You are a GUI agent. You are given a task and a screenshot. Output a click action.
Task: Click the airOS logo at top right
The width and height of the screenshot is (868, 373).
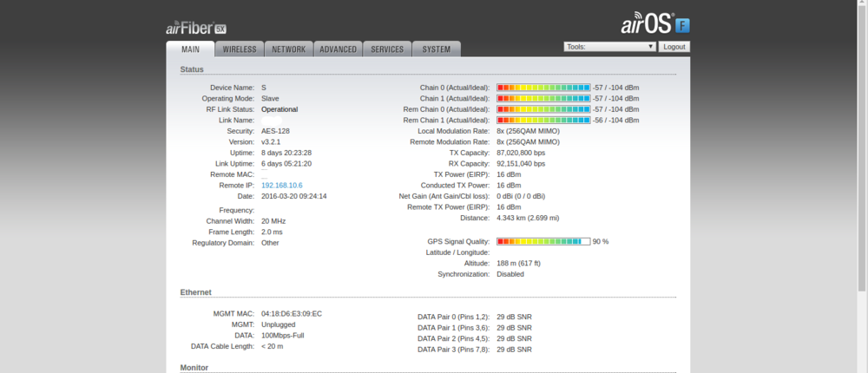point(647,23)
